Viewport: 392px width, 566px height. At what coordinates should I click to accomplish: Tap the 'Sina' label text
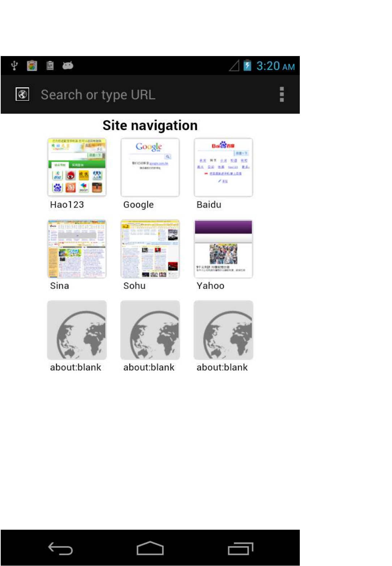pyautogui.click(x=59, y=286)
